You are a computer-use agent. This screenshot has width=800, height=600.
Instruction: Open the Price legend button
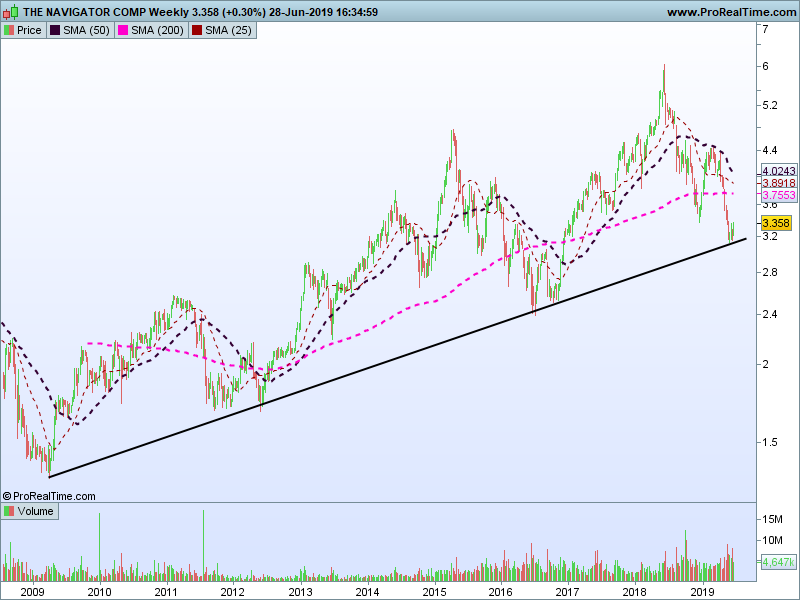23,30
